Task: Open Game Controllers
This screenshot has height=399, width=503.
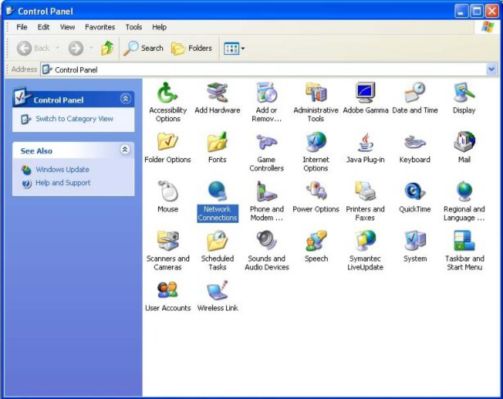Action: pos(266,152)
